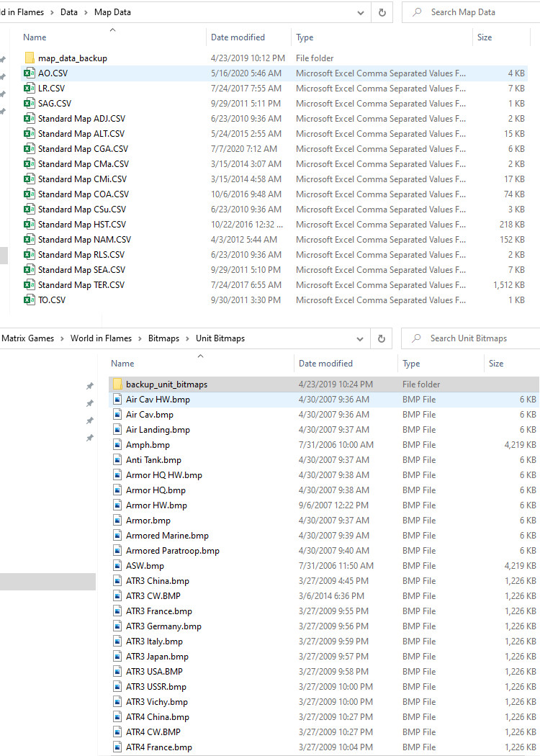Select Standard Map CMa.CSV file name
The height and width of the screenshot is (756, 540).
(84, 164)
